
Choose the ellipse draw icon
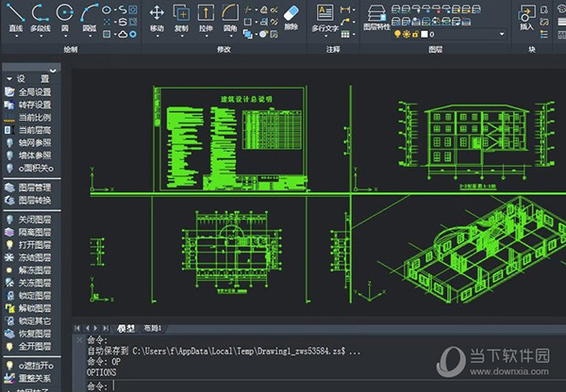[107, 9]
